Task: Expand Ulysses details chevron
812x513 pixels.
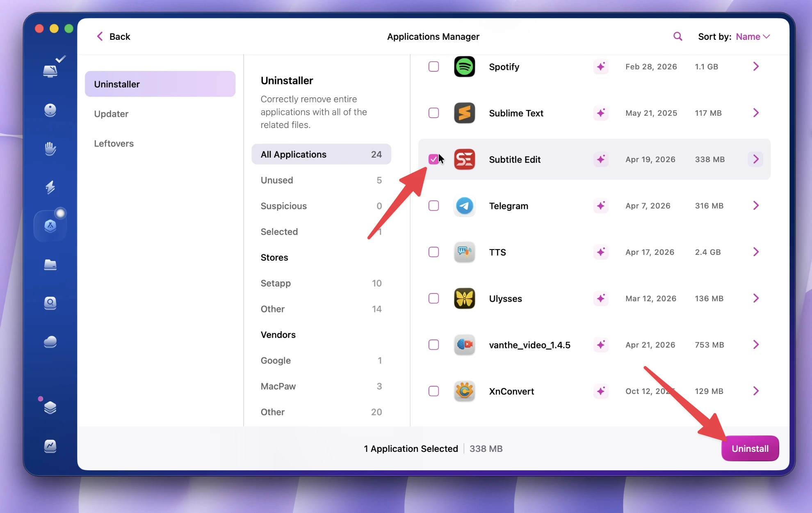Action: [x=756, y=298]
